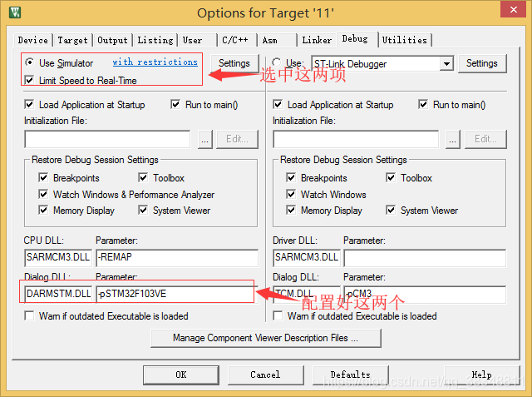
Task: Toggle simulator Memory Display checkbox
Action: click(x=43, y=210)
